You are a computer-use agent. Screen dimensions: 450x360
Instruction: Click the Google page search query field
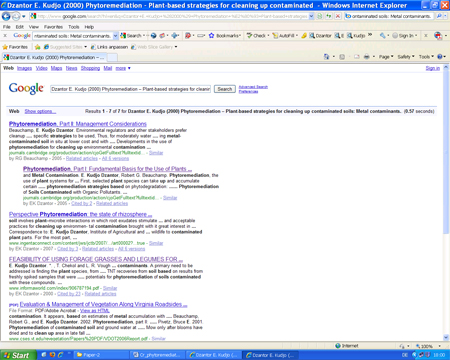pos(130,89)
